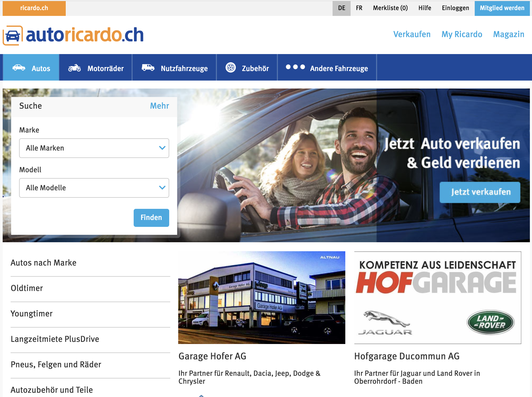Expand the Alle Modelle model selector

(x=94, y=188)
